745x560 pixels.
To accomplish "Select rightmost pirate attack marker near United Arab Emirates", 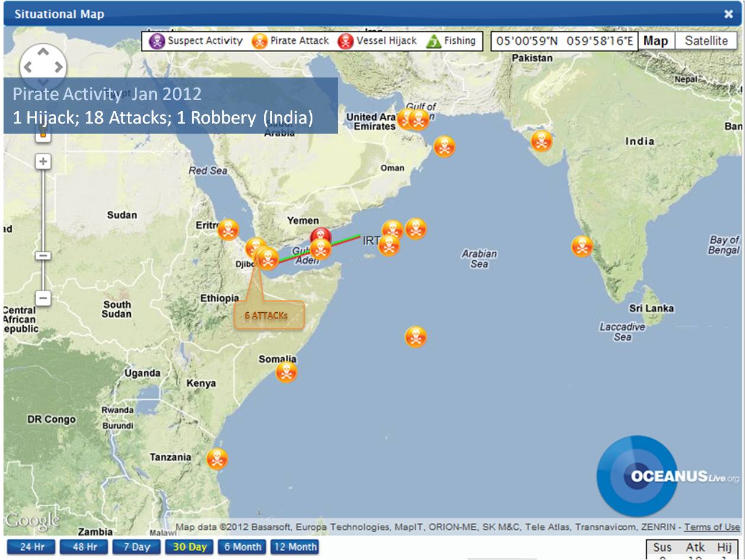I will tap(419, 119).
